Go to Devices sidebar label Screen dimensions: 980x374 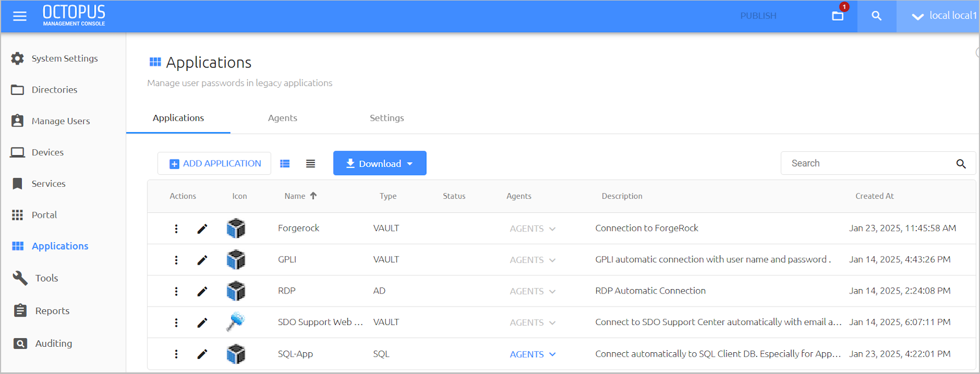coord(47,152)
